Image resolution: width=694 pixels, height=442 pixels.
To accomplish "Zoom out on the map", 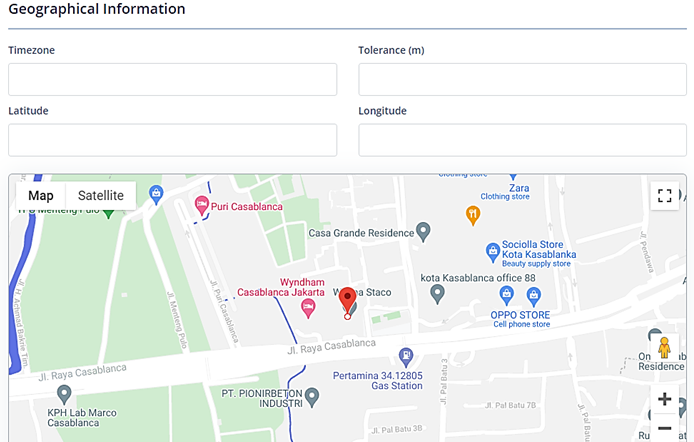I will [x=664, y=428].
